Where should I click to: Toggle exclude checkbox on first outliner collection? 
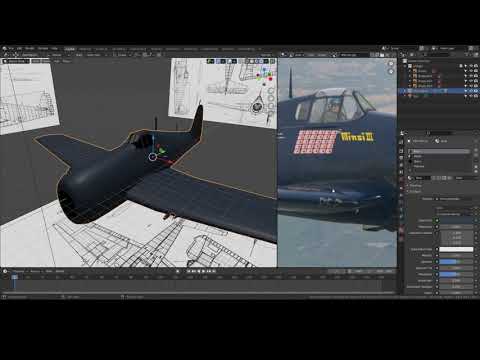pos(461,66)
